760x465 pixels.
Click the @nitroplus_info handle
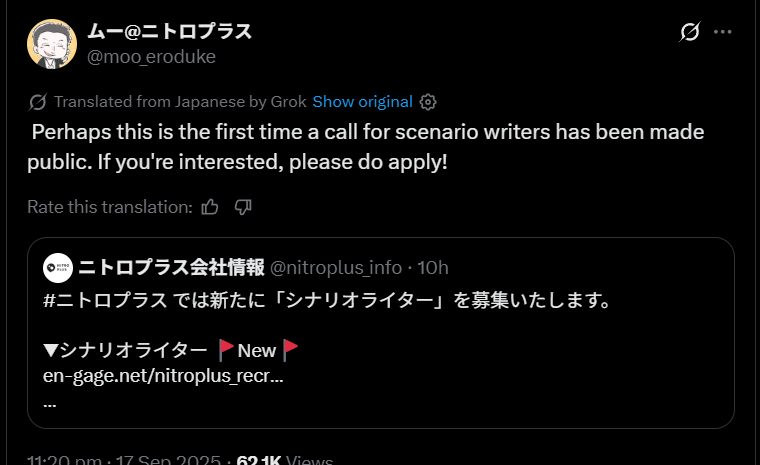(337, 267)
